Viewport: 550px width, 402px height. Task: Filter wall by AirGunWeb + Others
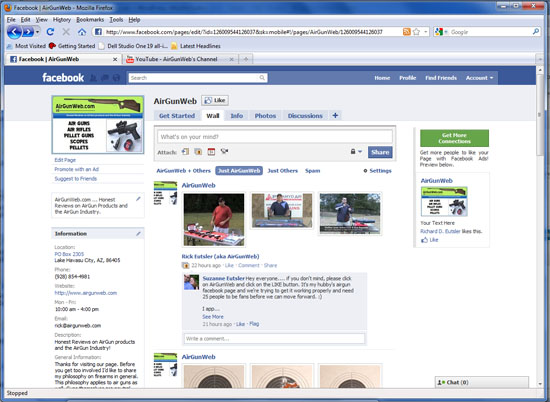[183, 171]
